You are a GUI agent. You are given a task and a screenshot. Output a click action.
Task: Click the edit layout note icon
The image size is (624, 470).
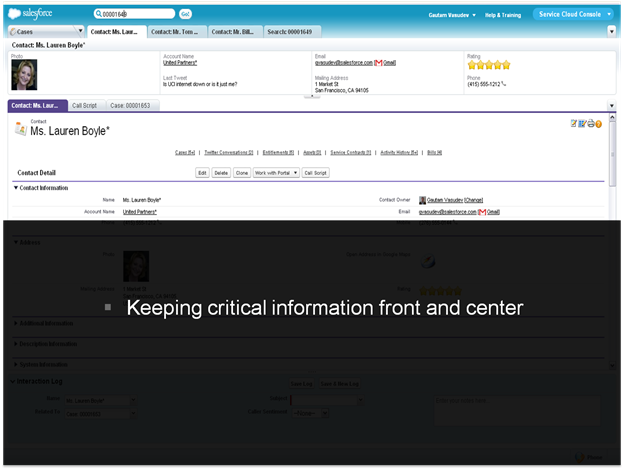pyautogui.click(x=573, y=124)
